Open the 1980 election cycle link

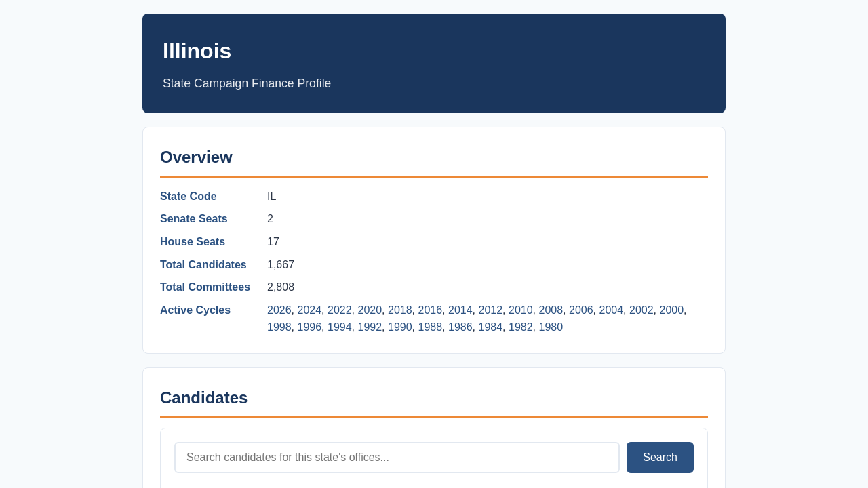551,327
